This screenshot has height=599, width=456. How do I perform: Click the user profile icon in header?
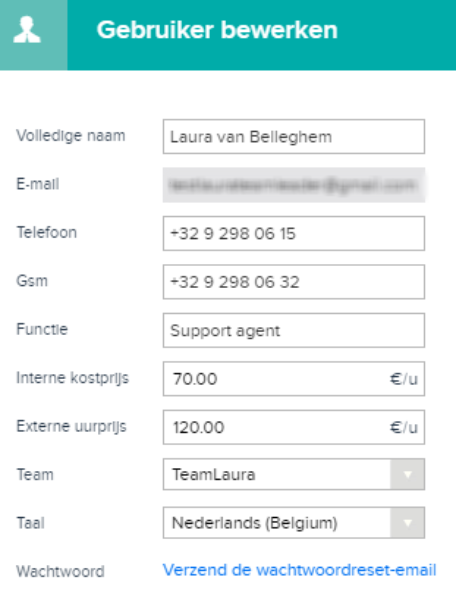coord(27,30)
